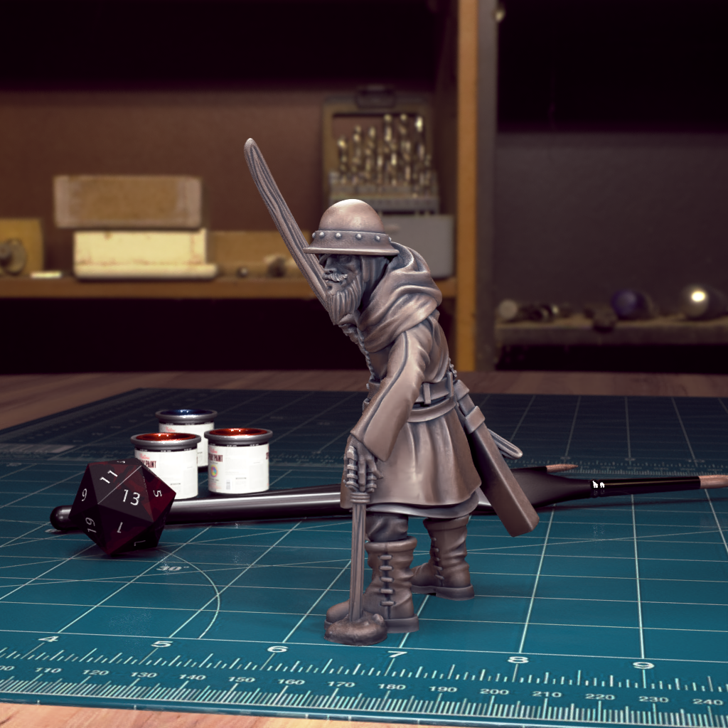
Task: Select the ruler number 5 on the mat
Action: point(162,643)
